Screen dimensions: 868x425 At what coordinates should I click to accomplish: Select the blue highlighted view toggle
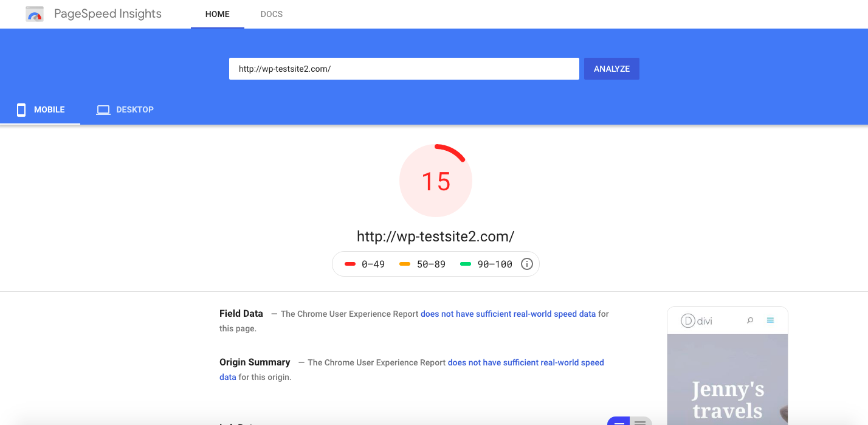click(x=618, y=421)
